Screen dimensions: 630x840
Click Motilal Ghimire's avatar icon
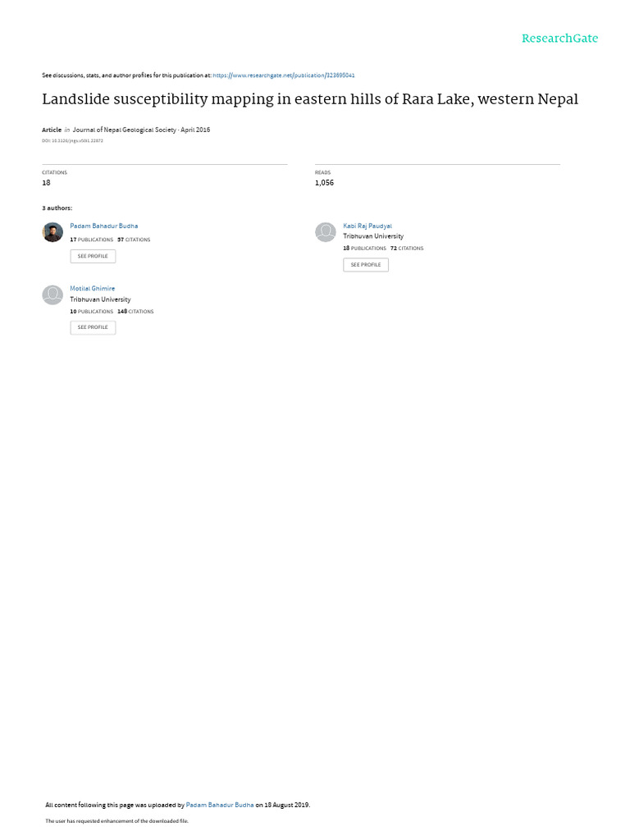tap(52, 294)
